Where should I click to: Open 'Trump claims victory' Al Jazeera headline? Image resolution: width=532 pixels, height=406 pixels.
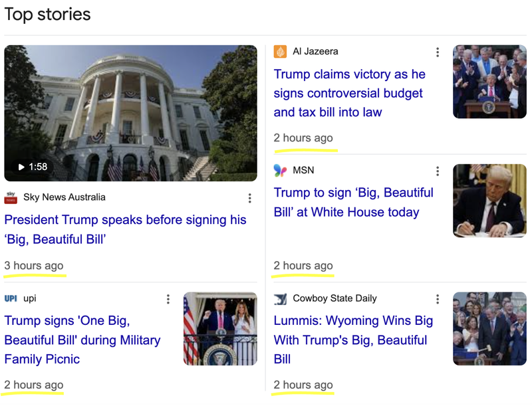pyautogui.click(x=349, y=93)
